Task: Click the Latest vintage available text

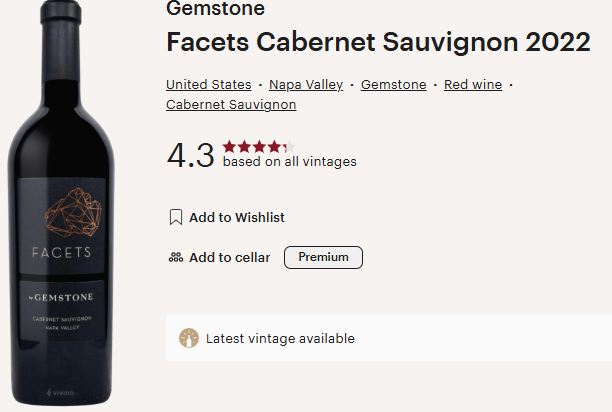Action: pyautogui.click(x=280, y=338)
